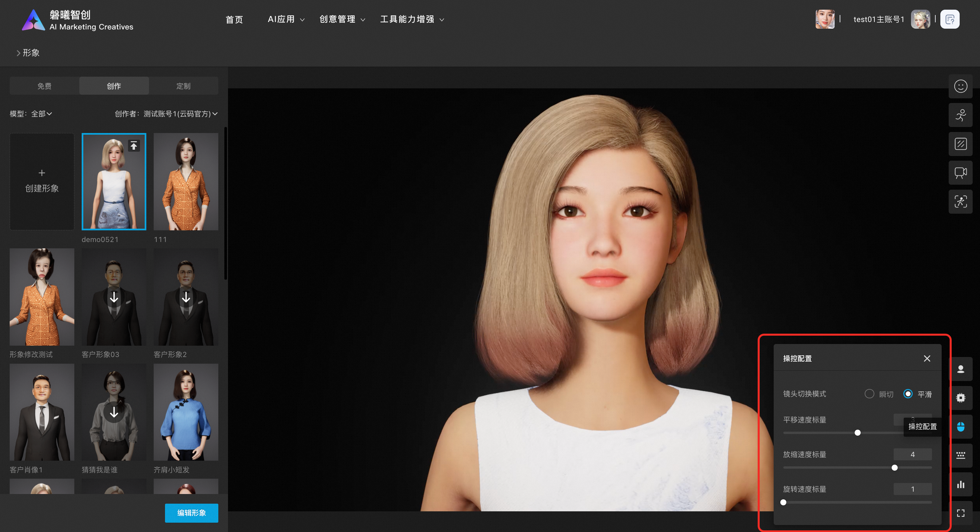Click the 旋转速度标量 slider handle

(x=783, y=502)
